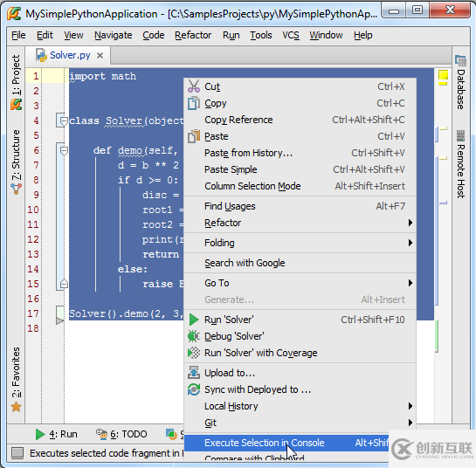Expand the Refactor submenu arrow
The width and height of the screenshot is (476, 468).
coord(410,223)
